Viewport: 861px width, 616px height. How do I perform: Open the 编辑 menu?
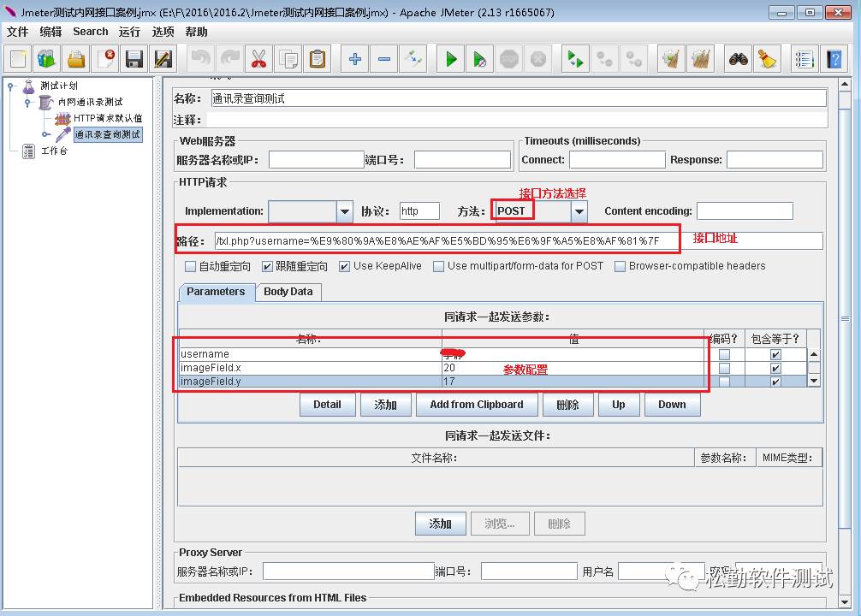pos(50,32)
